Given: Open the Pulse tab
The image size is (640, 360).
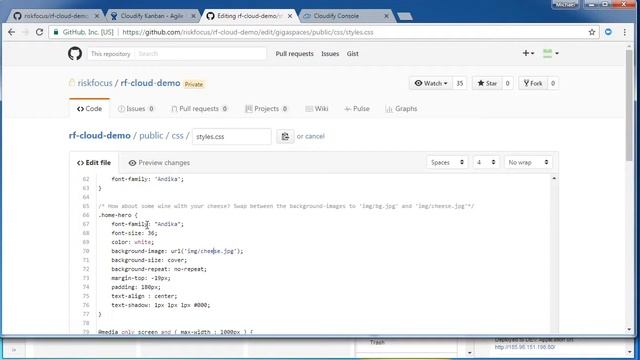Looking at the screenshot, I should (357, 109).
